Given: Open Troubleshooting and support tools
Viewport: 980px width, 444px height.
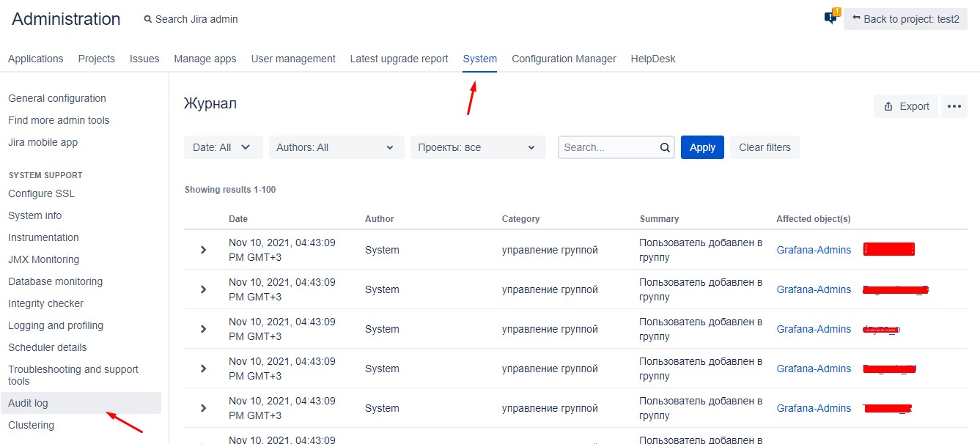Looking at the screenshot, I should tap(73, 375).
